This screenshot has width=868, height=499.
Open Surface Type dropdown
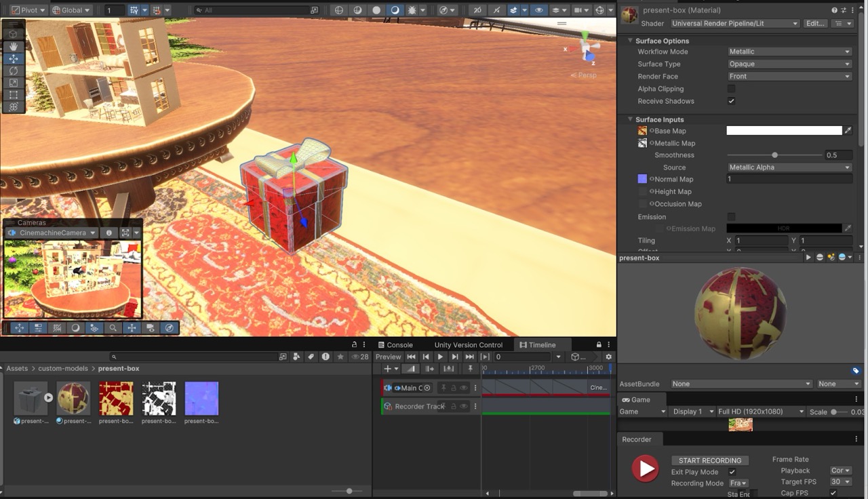point(789,64)
